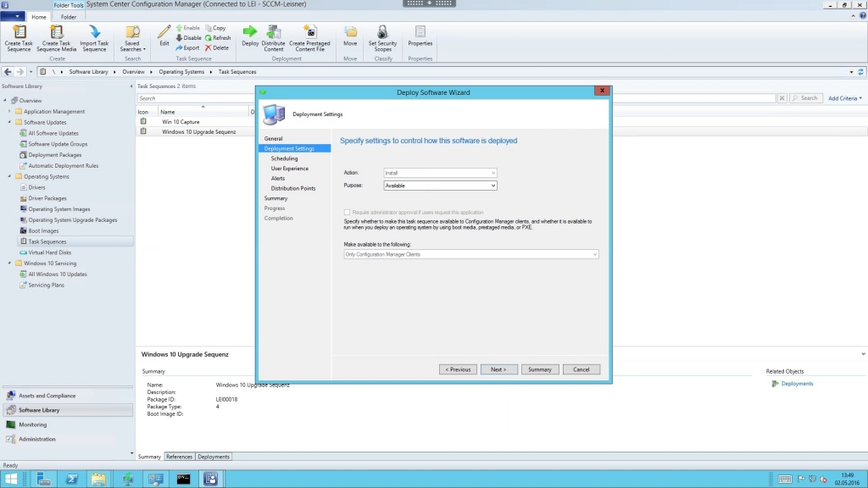Collapse Operating Systems tree node
The height and width of the screenshot is (488, 868).
pos(9,176)
